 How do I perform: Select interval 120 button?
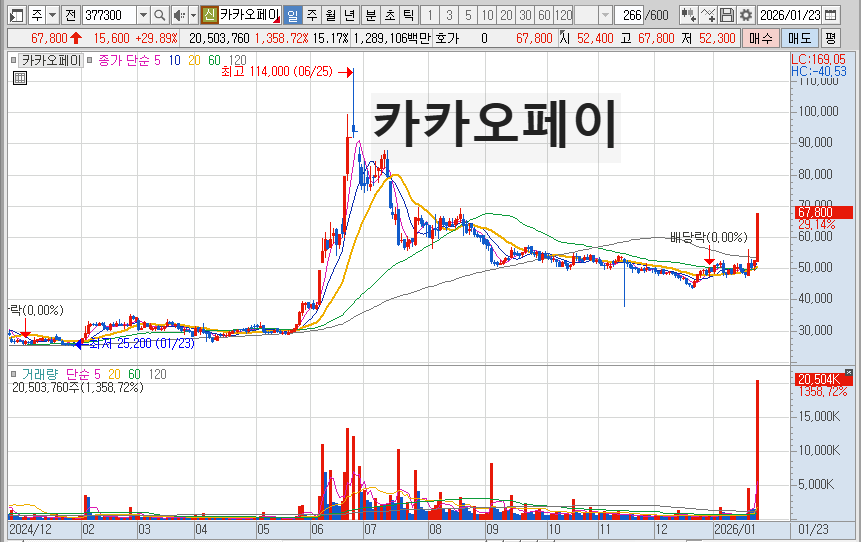563,15
